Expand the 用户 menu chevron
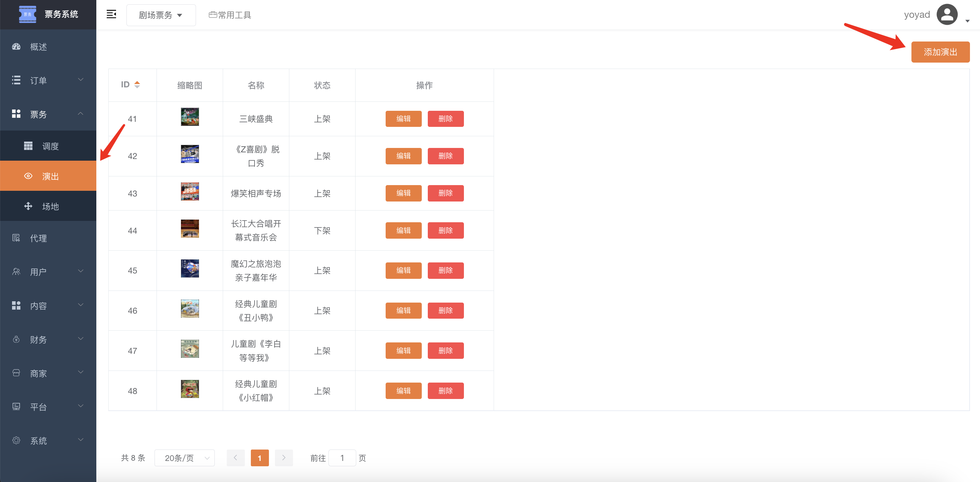This screenshot has width=980, height=482. click(x=81, y=271)
